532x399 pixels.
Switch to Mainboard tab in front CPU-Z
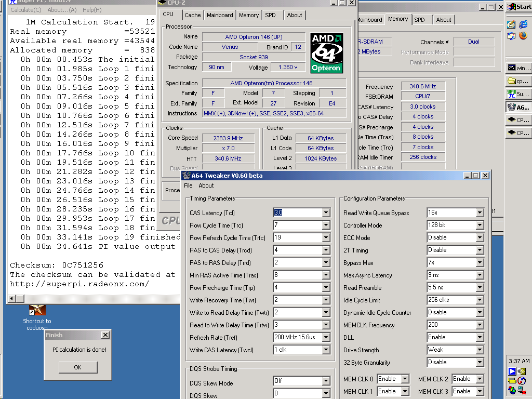point(220,15)
